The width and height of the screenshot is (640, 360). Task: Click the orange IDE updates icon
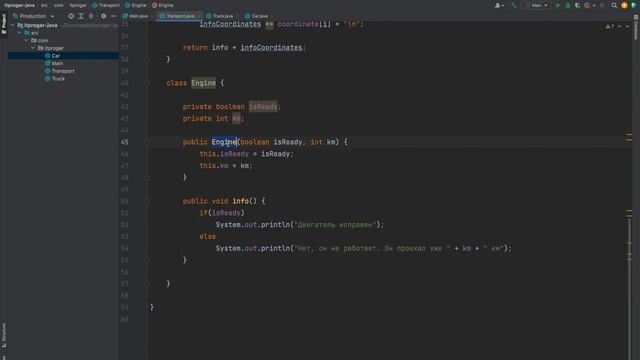[624, 5]
